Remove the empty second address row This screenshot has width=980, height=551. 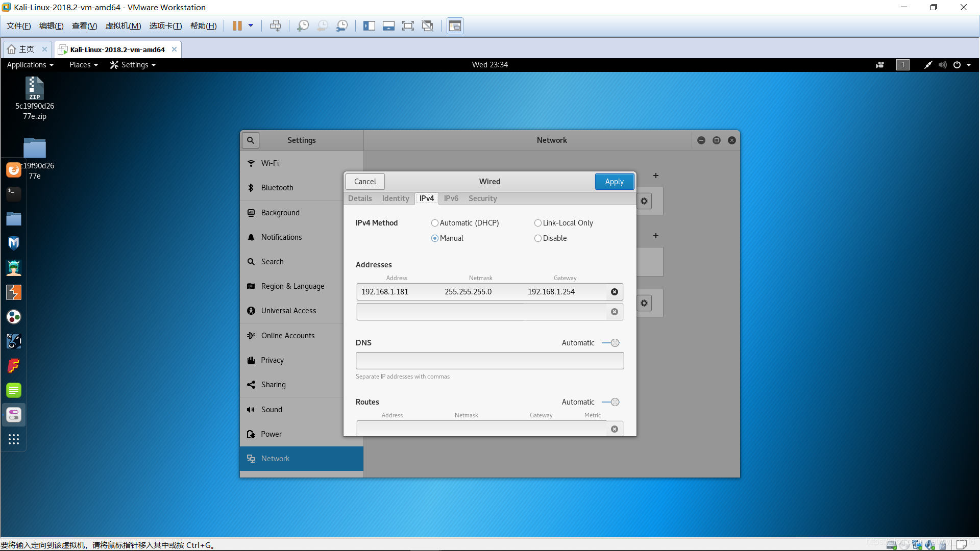615,312
